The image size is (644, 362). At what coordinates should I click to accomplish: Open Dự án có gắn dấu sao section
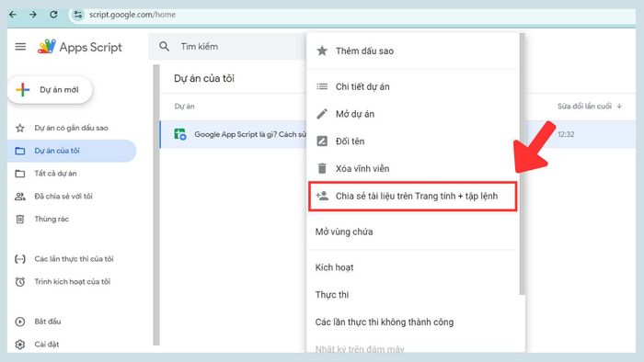pos(72,128)
